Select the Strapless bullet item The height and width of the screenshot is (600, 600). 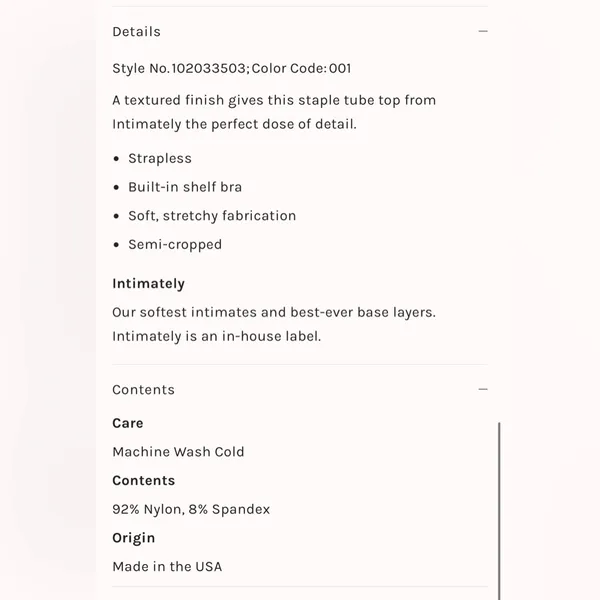click(160, 158)
